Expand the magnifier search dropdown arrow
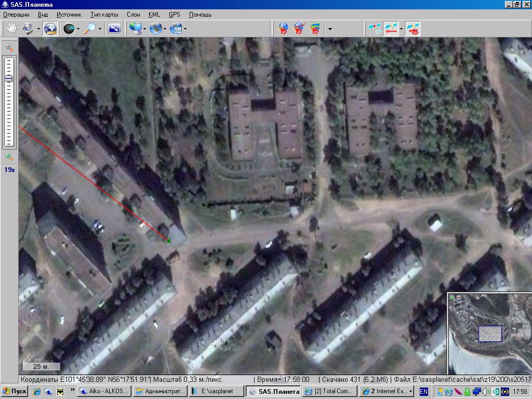The image size is (532, 399). [x=99, y=29]
